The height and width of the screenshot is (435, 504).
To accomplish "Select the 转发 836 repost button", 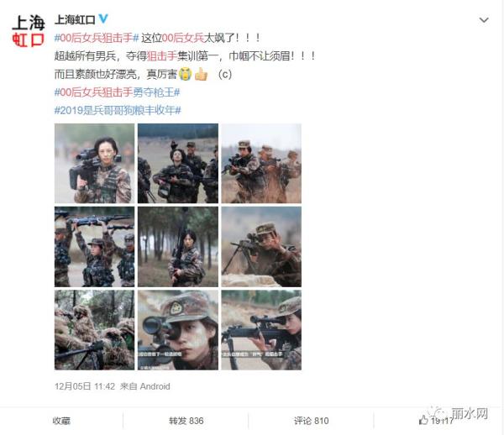I will tap(186, 421).
